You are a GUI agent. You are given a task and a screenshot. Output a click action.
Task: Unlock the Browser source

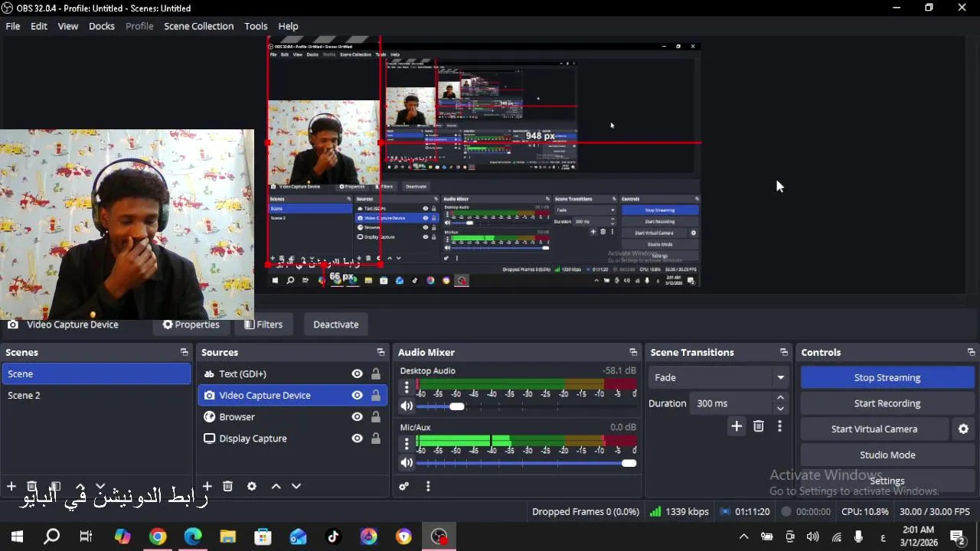[376, 417]
